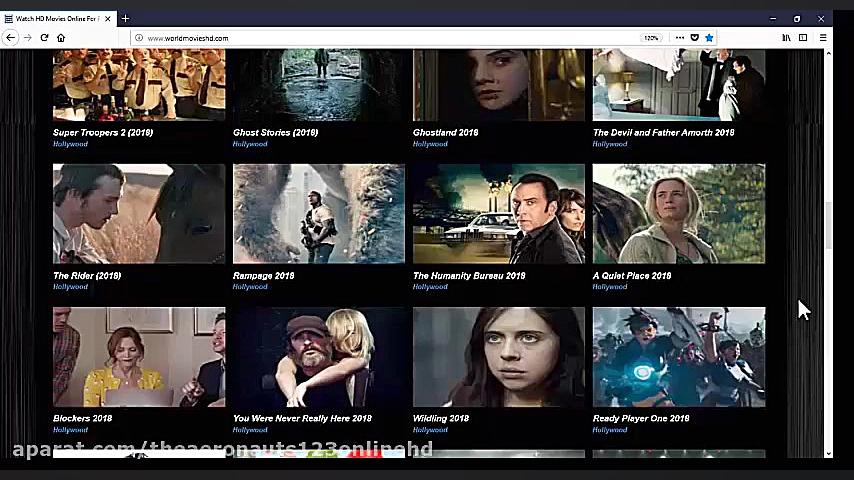Open the Wildling movie thumbnail
The height and width of the screenshot is (480, 854).
point(499,357)
